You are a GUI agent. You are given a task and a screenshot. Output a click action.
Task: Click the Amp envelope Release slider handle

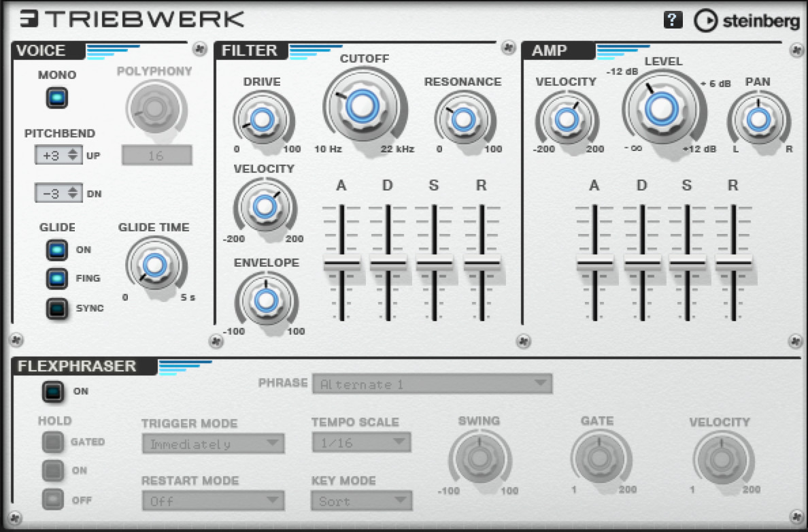(x=733, y=263)
